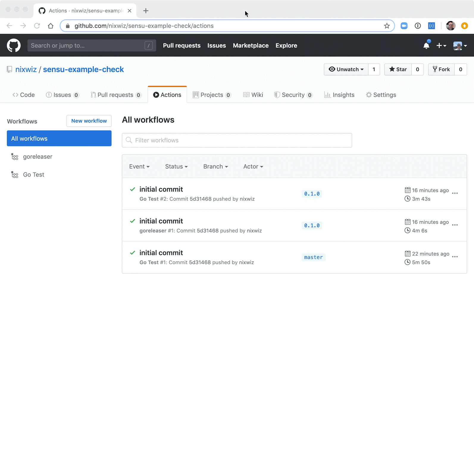Screen dimensions: 474x476
Task: Open Pull requests in the top navigation
Action: tap(182, 46)
